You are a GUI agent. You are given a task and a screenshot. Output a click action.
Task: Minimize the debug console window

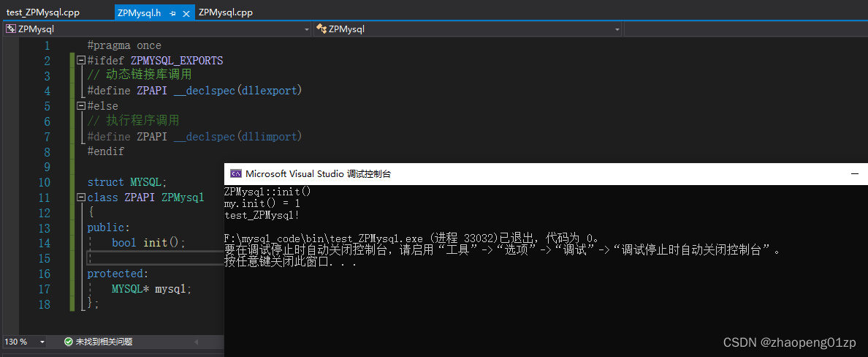tap(854, 173)
